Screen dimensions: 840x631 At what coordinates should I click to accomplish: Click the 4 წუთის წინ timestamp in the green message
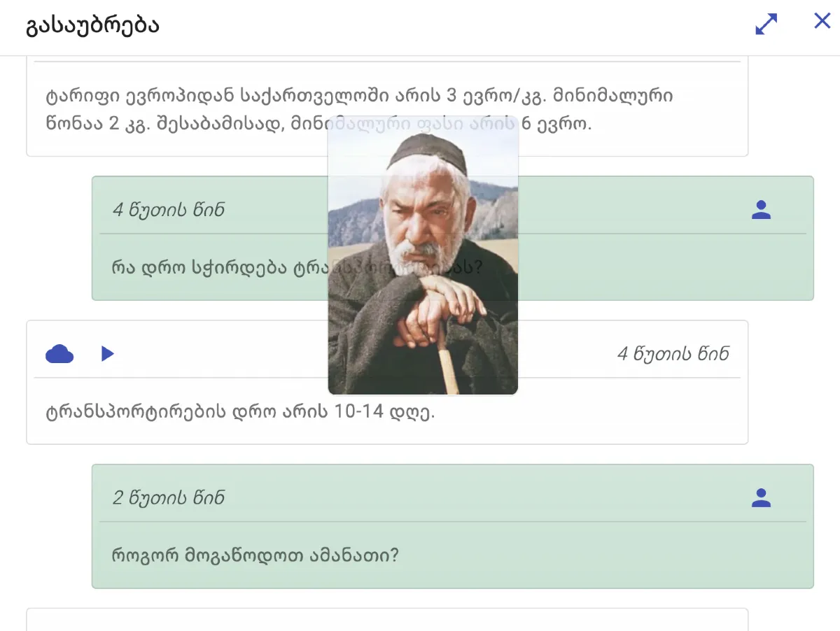[169, 210]
